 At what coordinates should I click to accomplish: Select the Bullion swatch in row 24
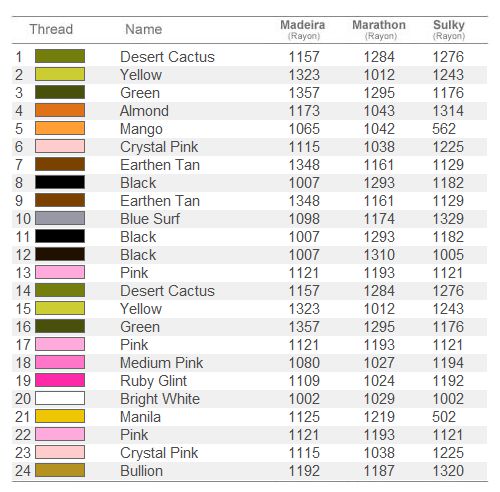pos(60,470)
